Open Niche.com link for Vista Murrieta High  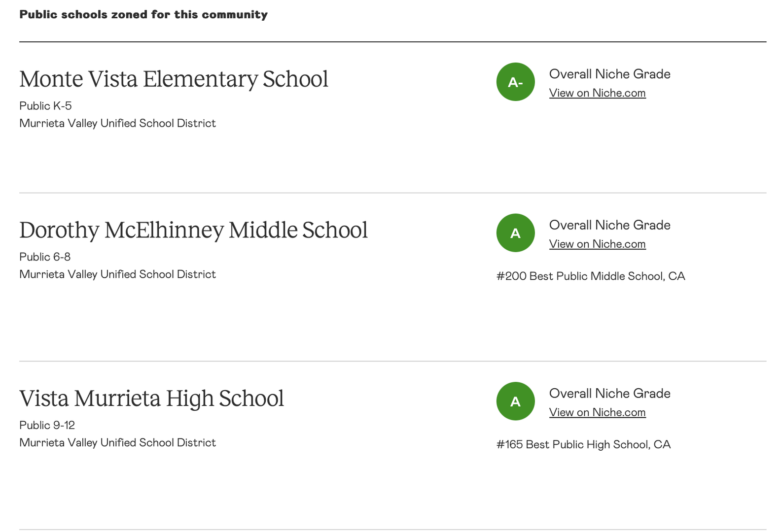coord(597,413)
